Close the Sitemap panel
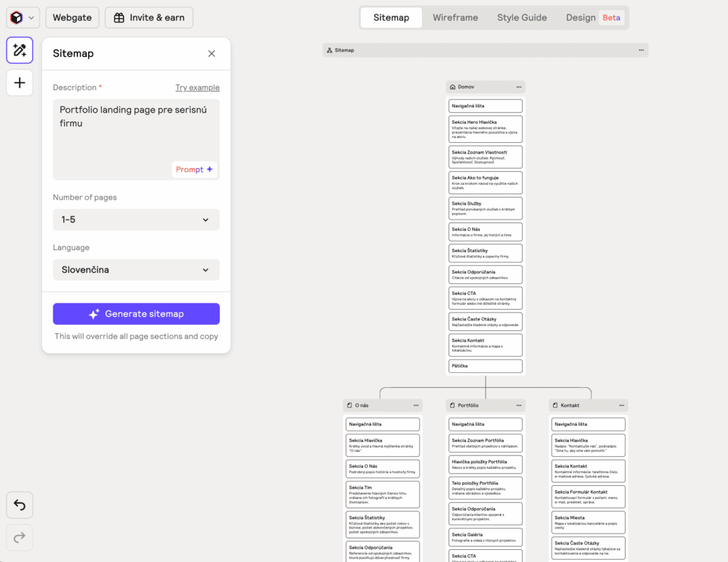This screenshot has height=562, width=728. click(212, 54)
